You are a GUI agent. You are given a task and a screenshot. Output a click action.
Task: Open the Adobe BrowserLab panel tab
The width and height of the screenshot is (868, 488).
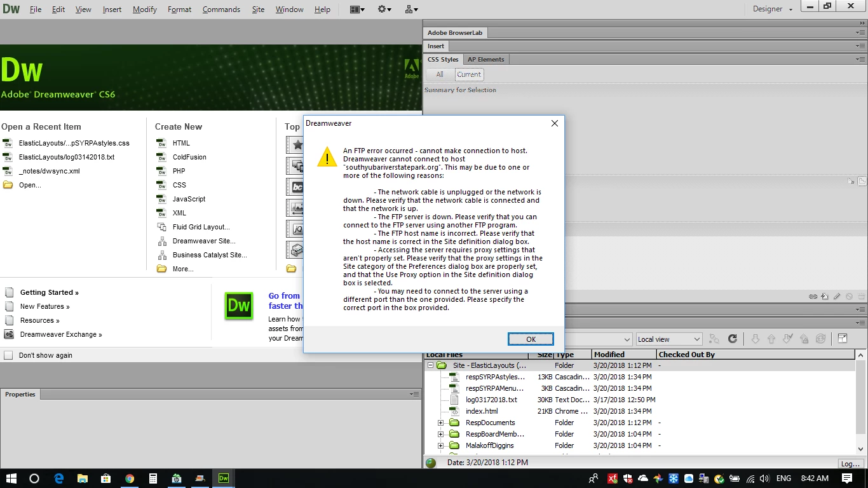pos(455,33)
